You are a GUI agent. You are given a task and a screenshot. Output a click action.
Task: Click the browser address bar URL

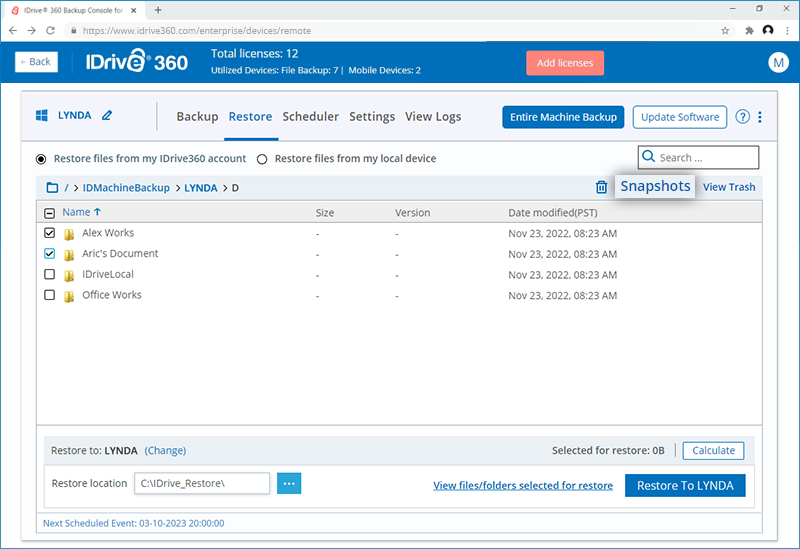click(x=196, y=31)
